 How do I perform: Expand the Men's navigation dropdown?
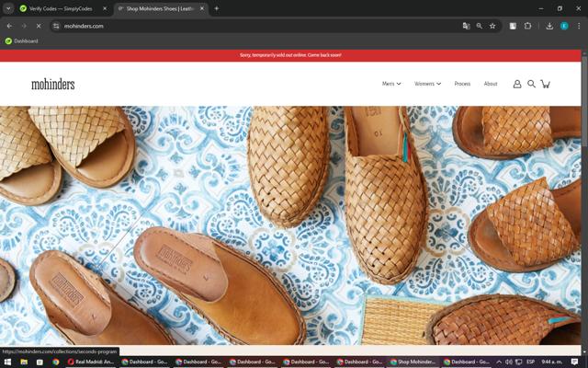coord(391,84)
